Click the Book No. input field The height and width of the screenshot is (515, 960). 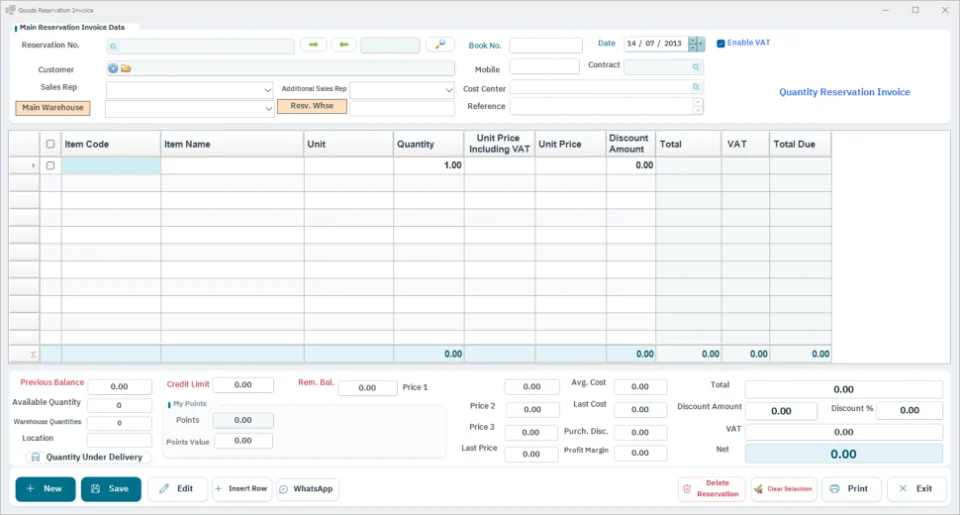click(x=546, y=45)
